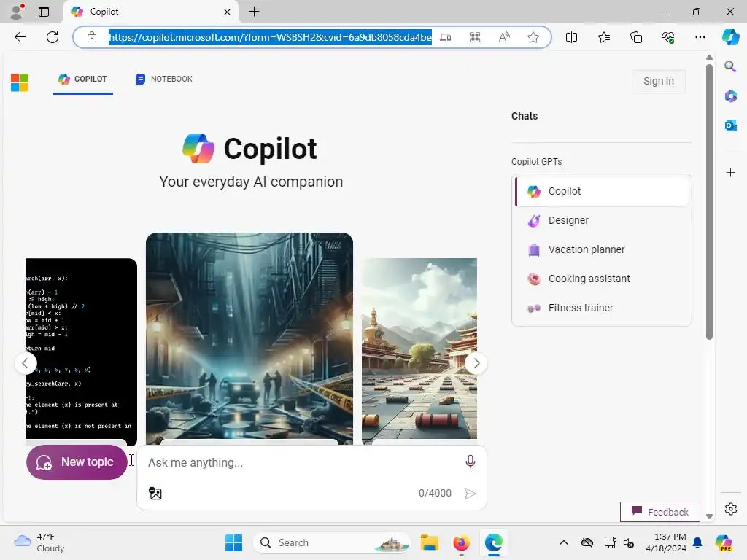Screen dimensions: 747x560
Task: Open the app available icon in address bar
Action: [446, 37]
